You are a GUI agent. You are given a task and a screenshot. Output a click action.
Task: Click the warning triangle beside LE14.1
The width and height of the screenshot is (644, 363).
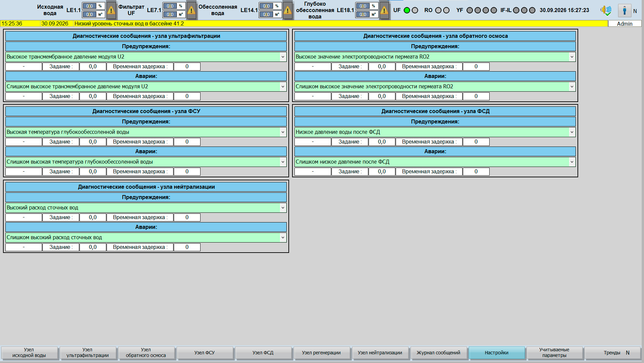point(288,10)
